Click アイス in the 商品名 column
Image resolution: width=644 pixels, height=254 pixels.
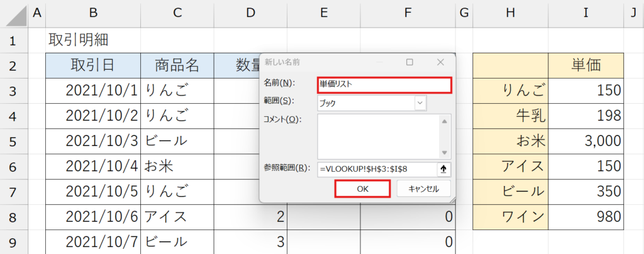[177, 217]
